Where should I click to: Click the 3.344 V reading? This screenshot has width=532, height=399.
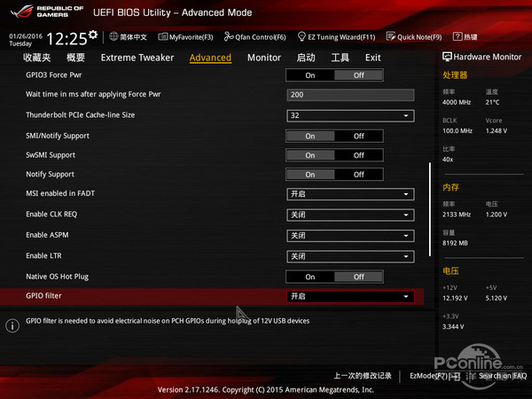453,326
